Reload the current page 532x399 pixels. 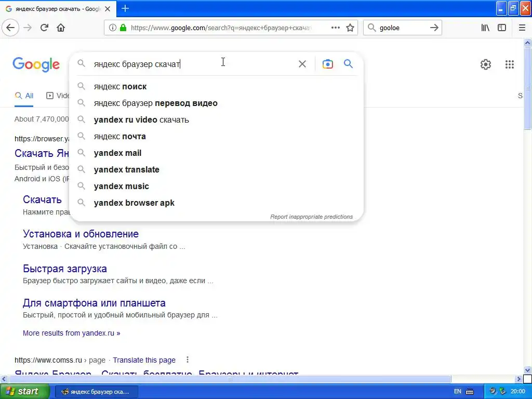45,28
